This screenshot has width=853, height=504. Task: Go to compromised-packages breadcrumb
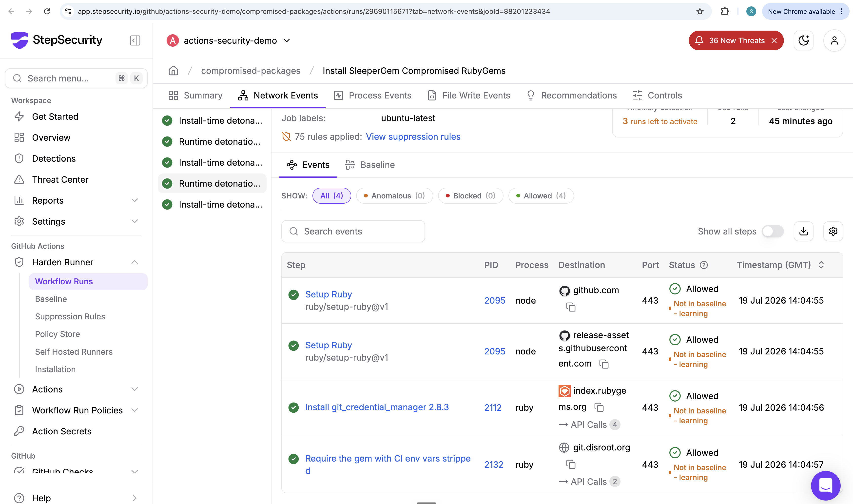tap(251, 71)
